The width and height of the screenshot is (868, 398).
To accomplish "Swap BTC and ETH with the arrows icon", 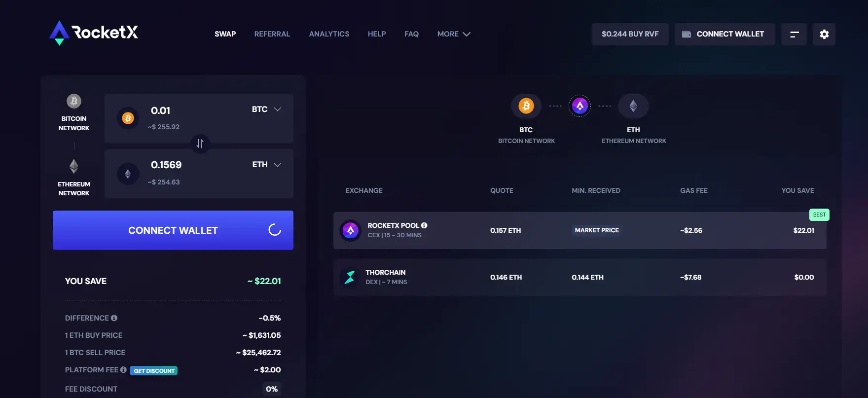I will pos(200,144).
